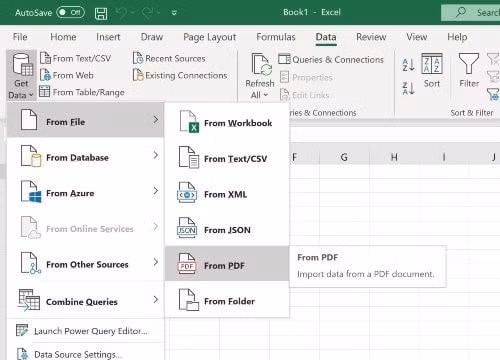Choose From Text/CSV in submenu
Viewport: 500px width, 360px height.
coord(227,158)
